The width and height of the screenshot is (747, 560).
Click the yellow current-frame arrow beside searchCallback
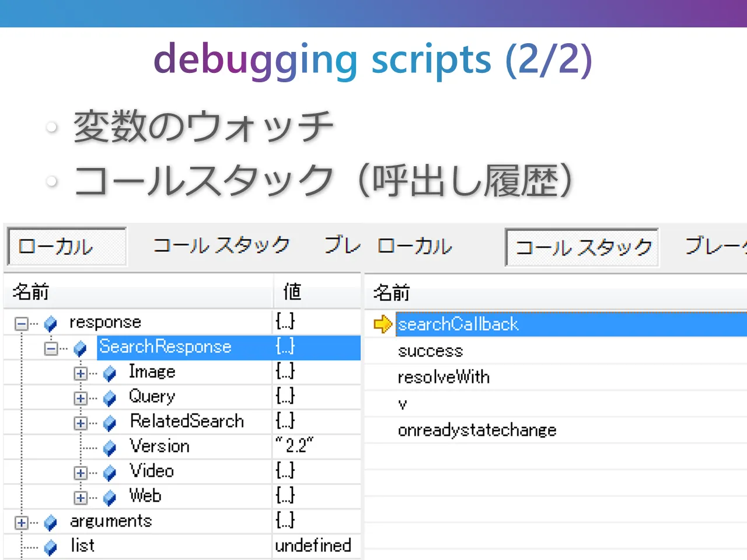(x=383, y=324)
